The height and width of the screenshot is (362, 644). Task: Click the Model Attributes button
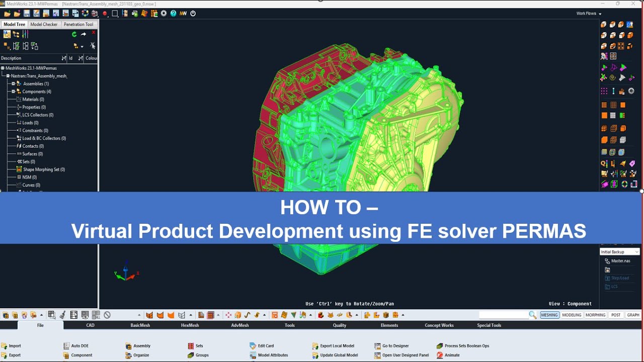coord(269,355)
